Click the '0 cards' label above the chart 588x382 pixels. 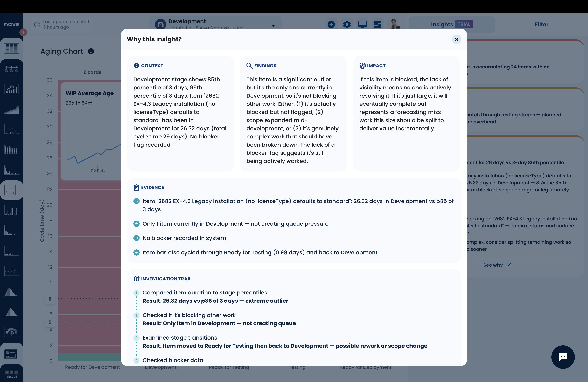point(92,72)
